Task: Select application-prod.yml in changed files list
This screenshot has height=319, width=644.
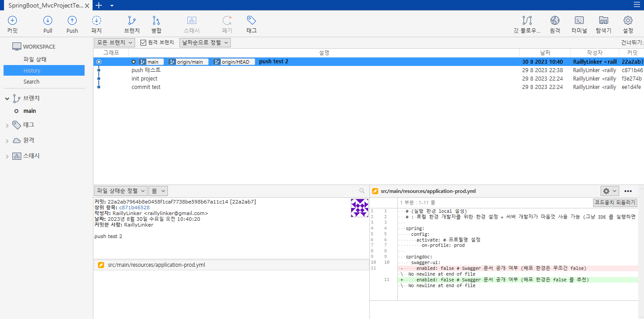Action: click(x=231, y=265)
